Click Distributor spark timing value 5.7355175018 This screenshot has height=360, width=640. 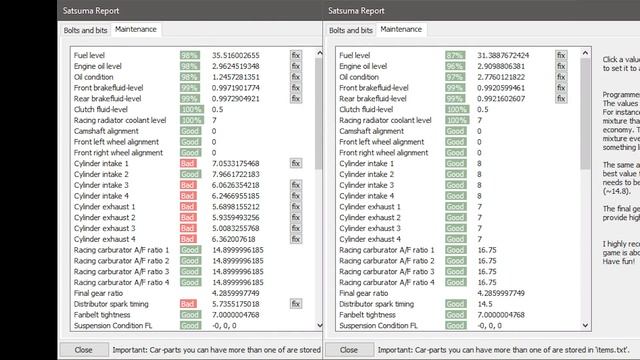pyautogui.click(x=236, y=304)
